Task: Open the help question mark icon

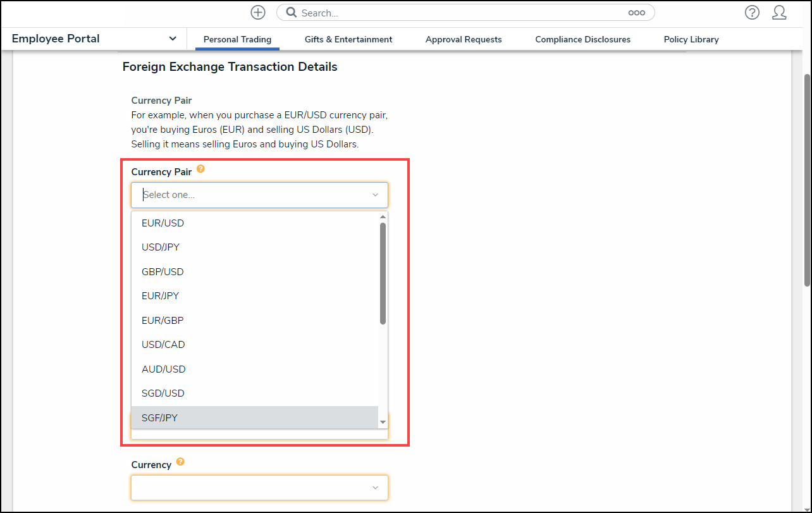Action: tap(751, 13)
